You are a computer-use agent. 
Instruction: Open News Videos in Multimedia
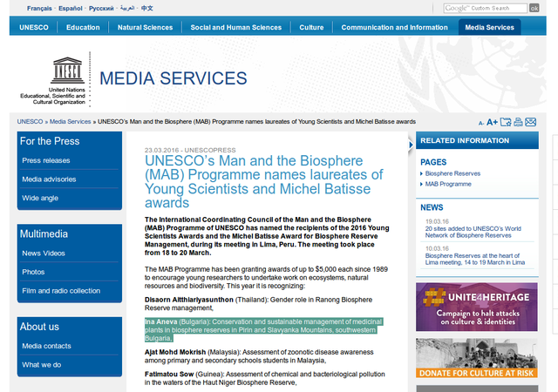[x=44, y=253]
